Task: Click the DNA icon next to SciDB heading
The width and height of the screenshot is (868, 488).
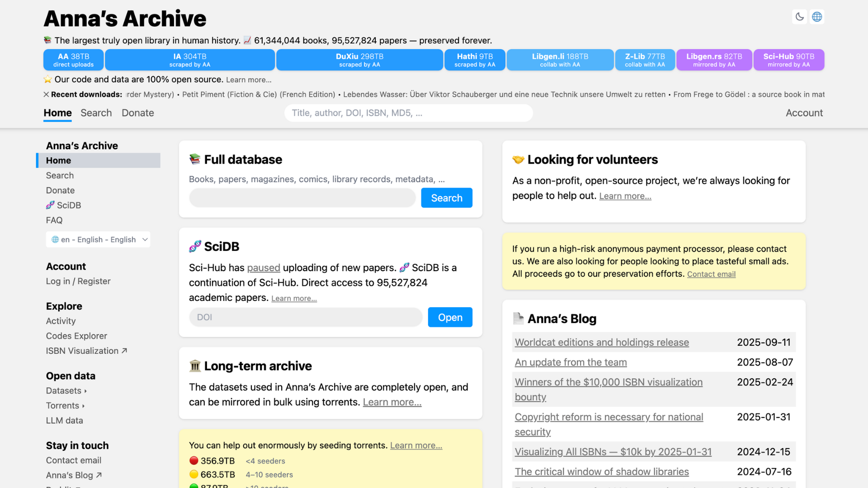Action: tap(195, 246)
